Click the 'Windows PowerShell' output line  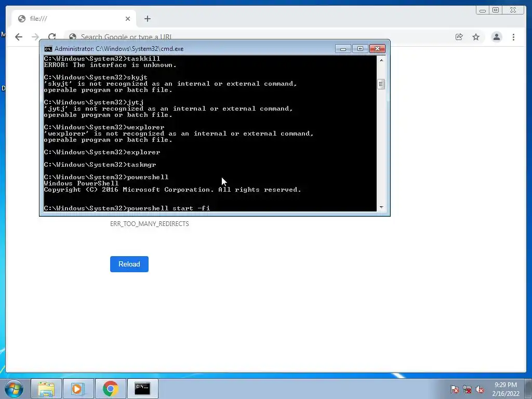tap(81, 183)
